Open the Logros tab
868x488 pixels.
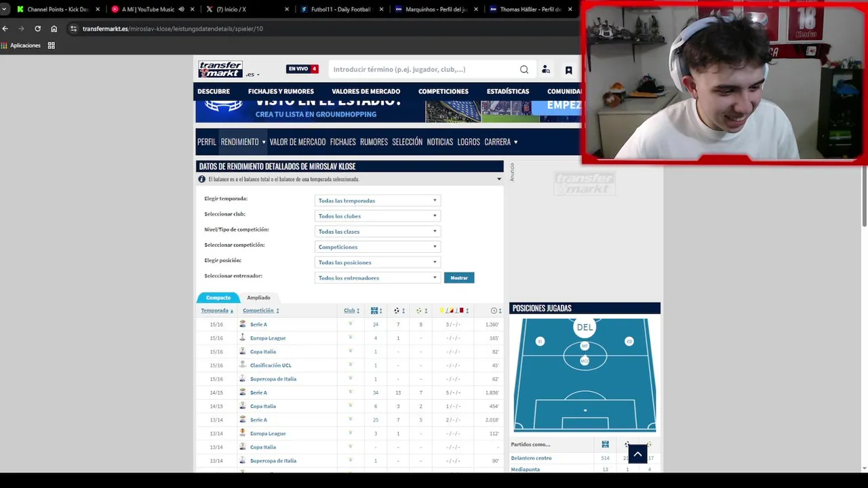[x=469, y=142]
